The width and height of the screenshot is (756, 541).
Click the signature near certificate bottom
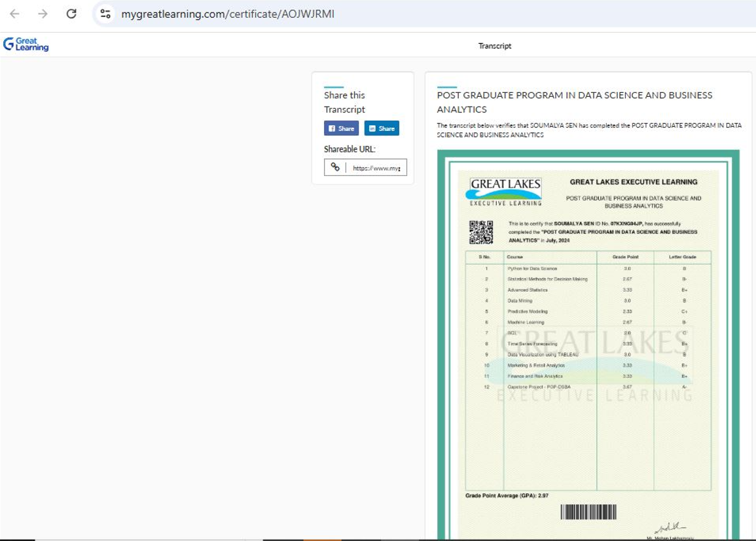pos(670,527)
